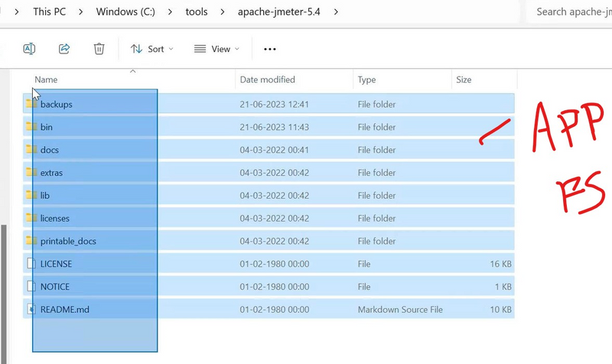Expand chevron after apache-jmeter-5.4 breadcrumb
The image size is (612, 364).
click(x=337, y=12)
